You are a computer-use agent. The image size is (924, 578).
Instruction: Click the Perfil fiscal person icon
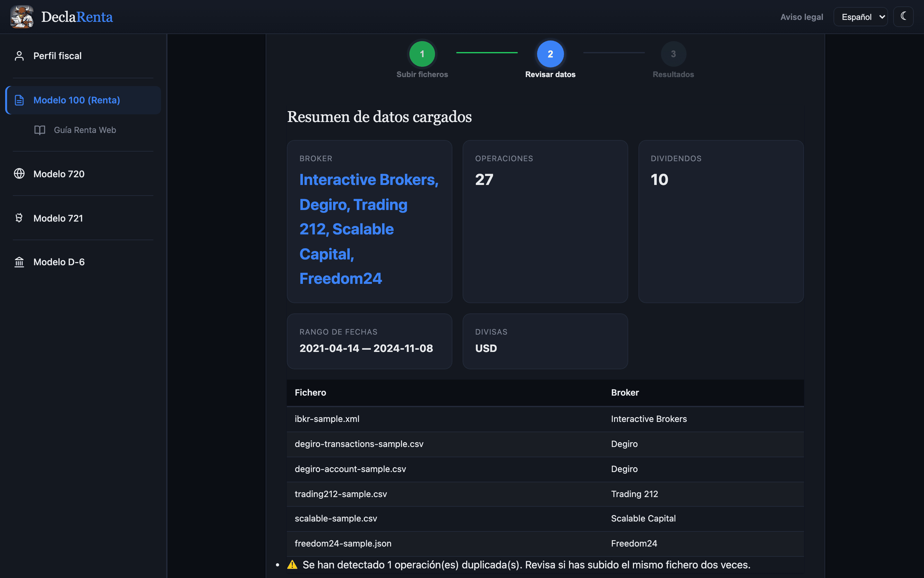[x=19, y=56]
